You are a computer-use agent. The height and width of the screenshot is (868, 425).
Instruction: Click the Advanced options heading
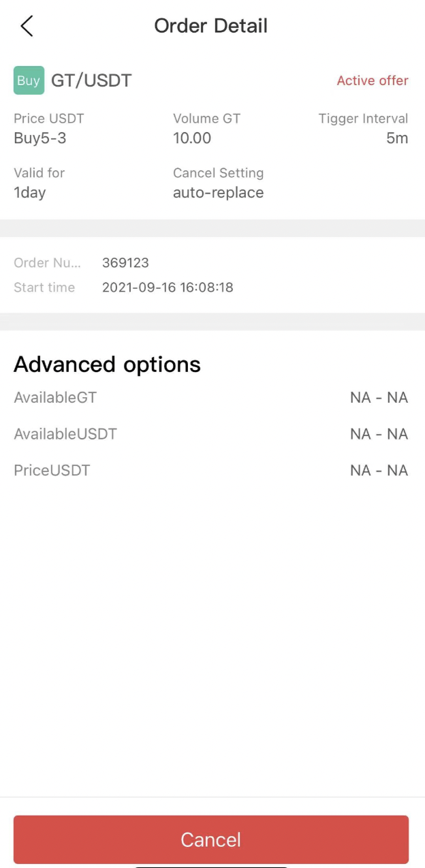(x=107, y=365)
